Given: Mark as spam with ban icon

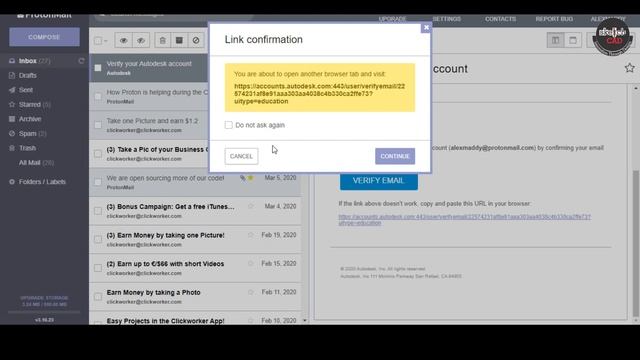Looking at the screenshot, I should click(196, 40).
